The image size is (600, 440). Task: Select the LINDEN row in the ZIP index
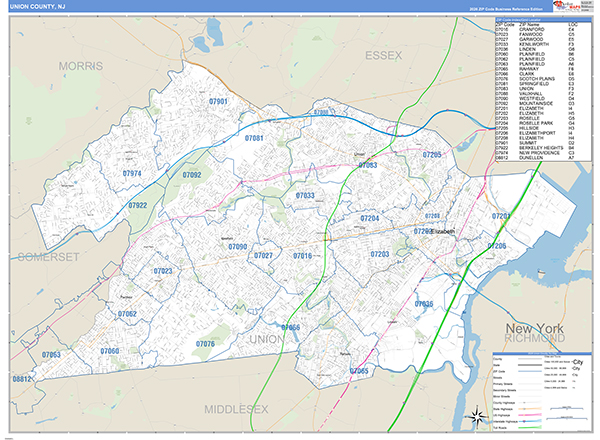tap(536, 49)
